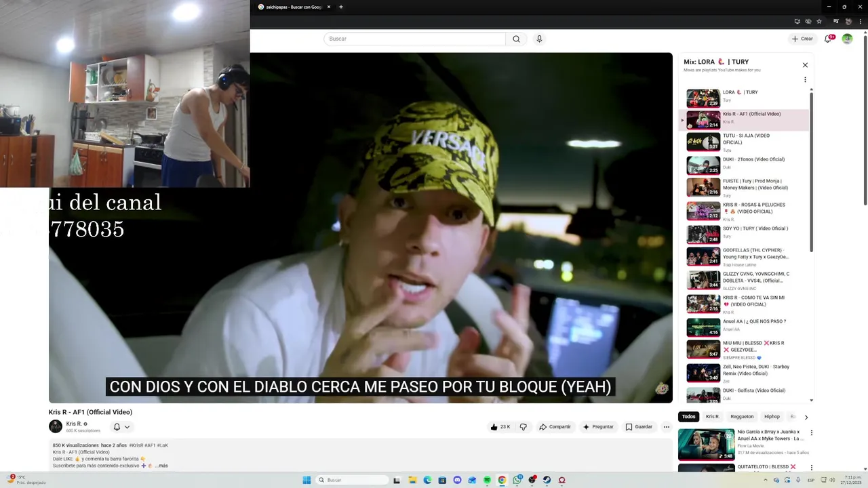This screenshot has height=488, width=868.
Task: Select the Todos filter chip
Action: coord(688,417)
